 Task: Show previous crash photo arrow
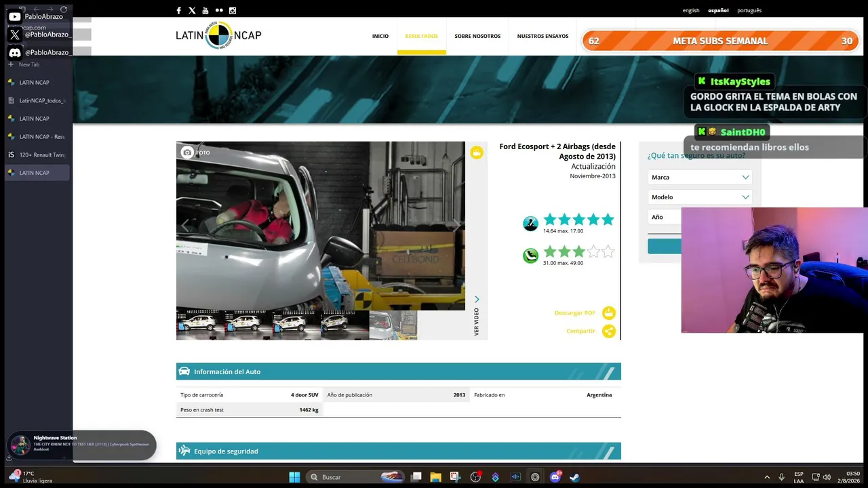(185, 224)
